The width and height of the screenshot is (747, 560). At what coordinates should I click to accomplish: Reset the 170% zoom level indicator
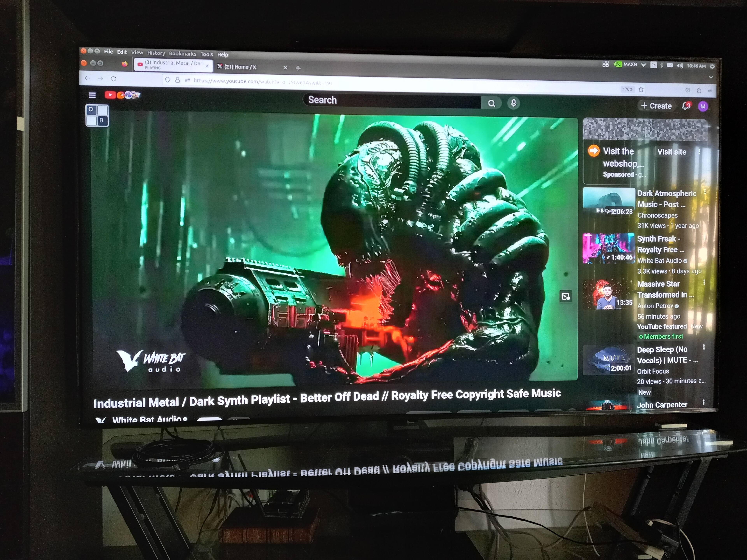[x=627, y=89]
